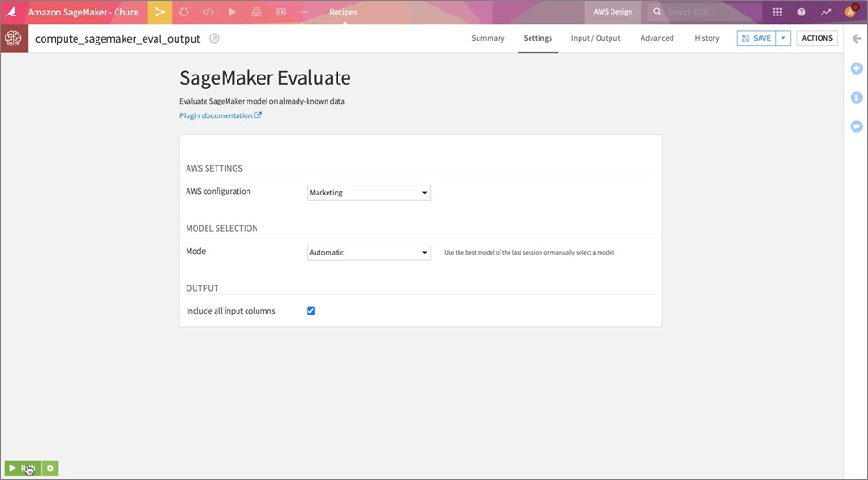
Task: Expand the Save button dropdown arrow
Action: [x=783, y=38]
